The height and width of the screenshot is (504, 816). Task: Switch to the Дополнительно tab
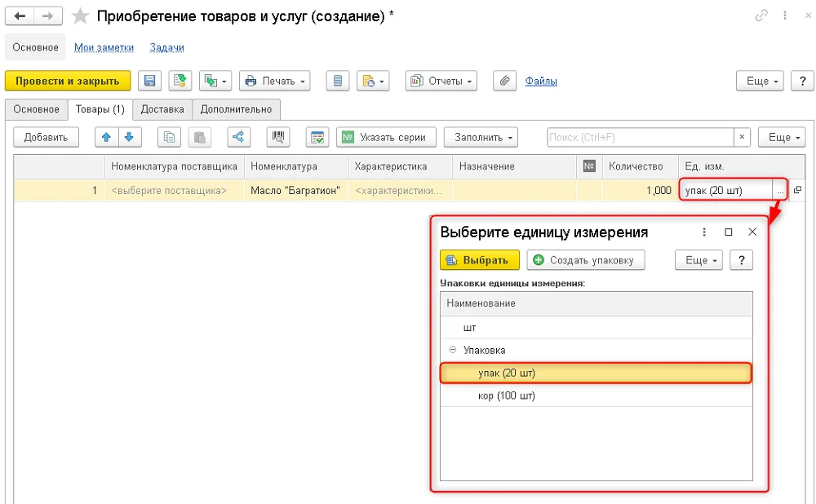(237, 109)
